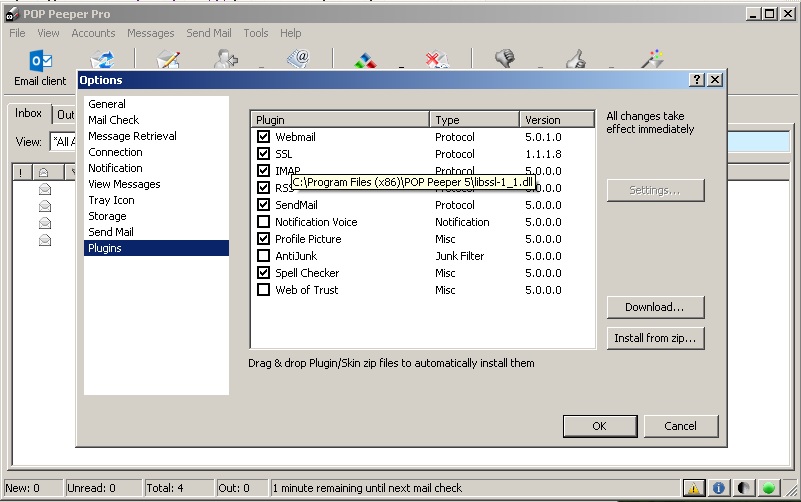The image size is (801, 502).
Task: Click the Total: 4 status bar entry
Action: click(x=179, y=488)
